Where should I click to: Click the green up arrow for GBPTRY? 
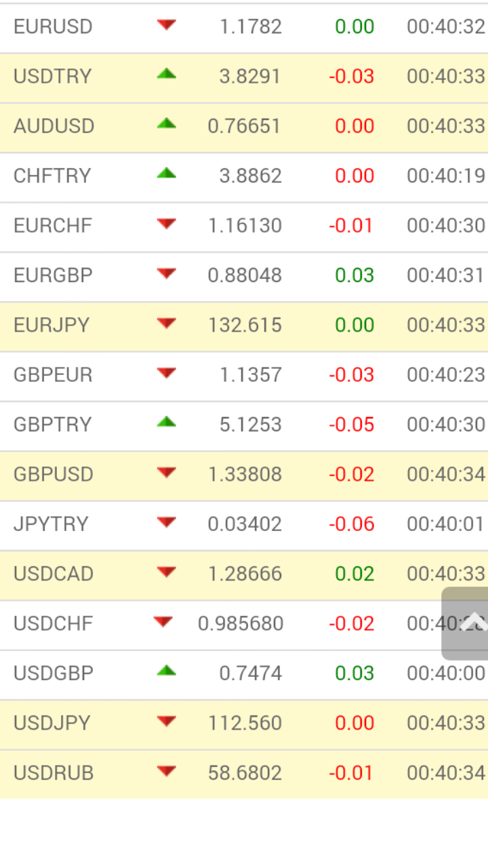[x=166, y=422]
